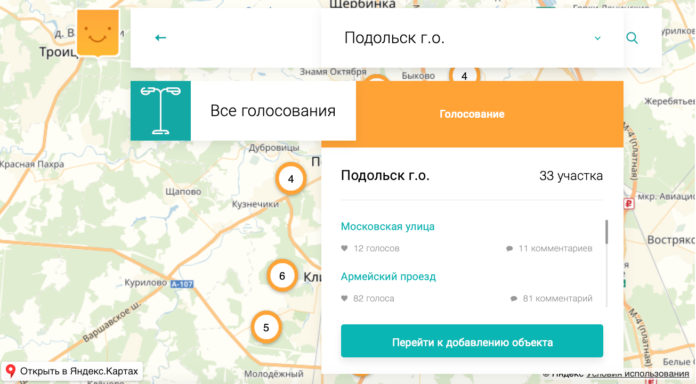Click map cluster marker 6 near Курилово road
The image size is (696, 384).
(282, 276)
